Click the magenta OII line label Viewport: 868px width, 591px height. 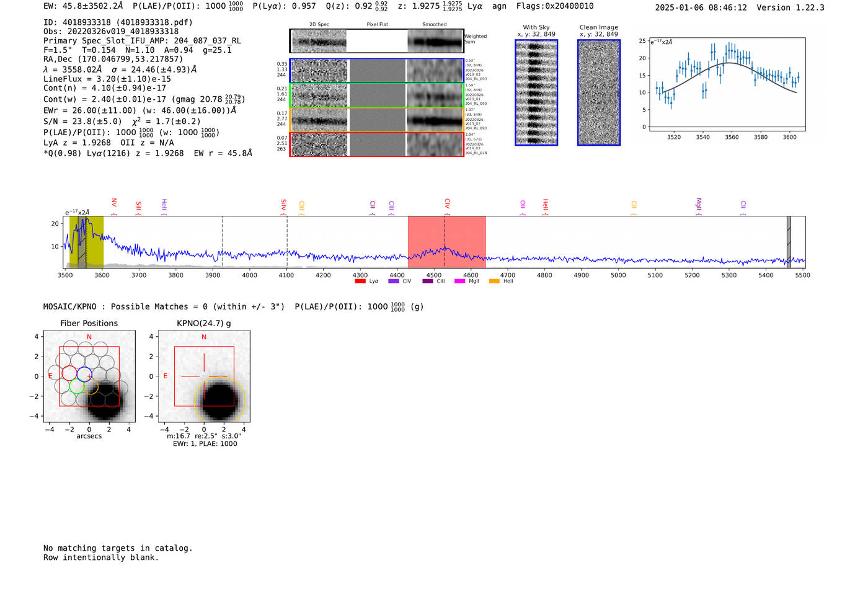523,206
